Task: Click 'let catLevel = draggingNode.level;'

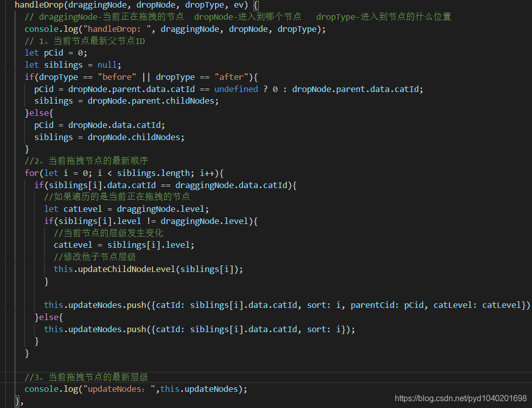Action: [x=127, y=209]
